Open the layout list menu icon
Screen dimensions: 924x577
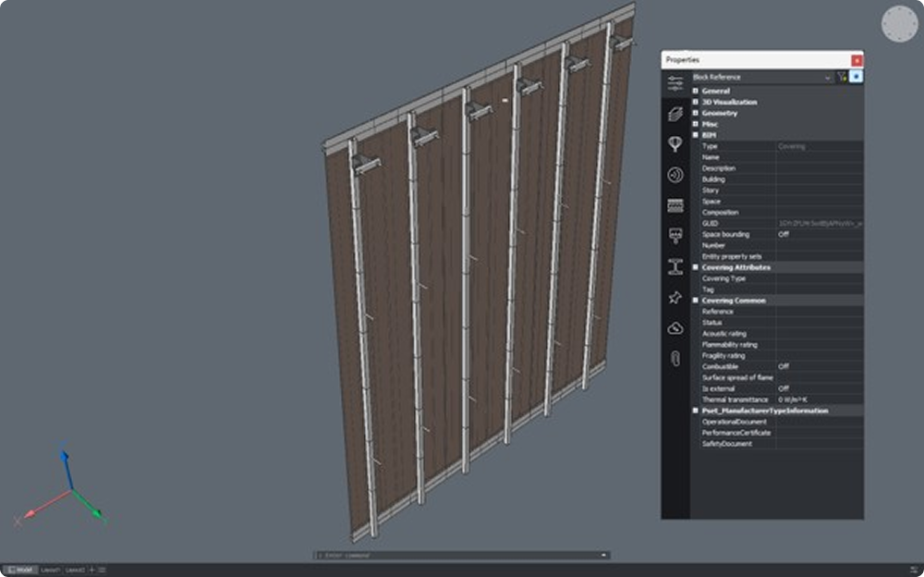click(x=102, y=570)
